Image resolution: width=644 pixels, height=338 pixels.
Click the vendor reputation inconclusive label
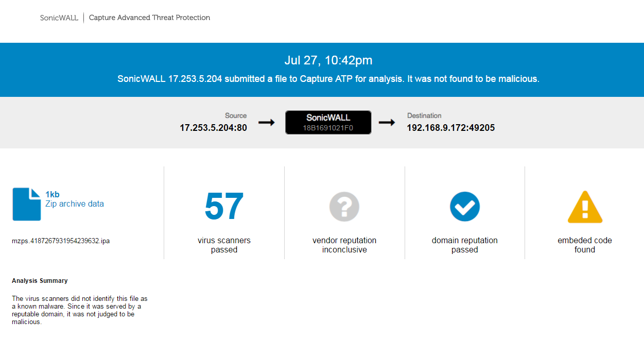tap(344, 245)
